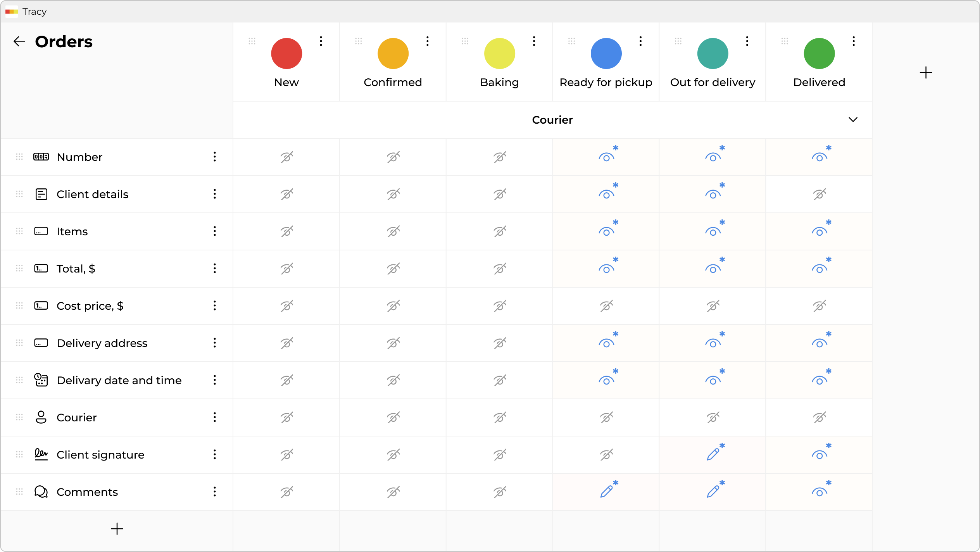The image size is (980, 552).
Task: Open three-dot menu for Delivered status
Action: (x=854, y=41)
